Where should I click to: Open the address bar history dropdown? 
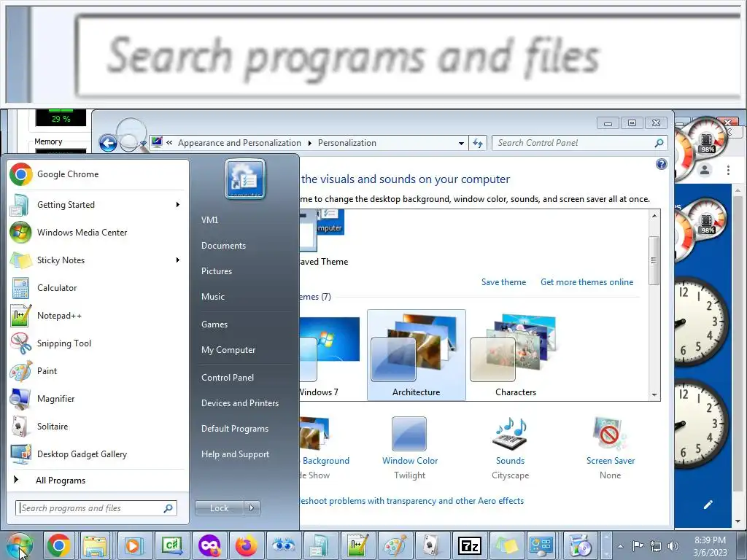click(x=461, y=143)
